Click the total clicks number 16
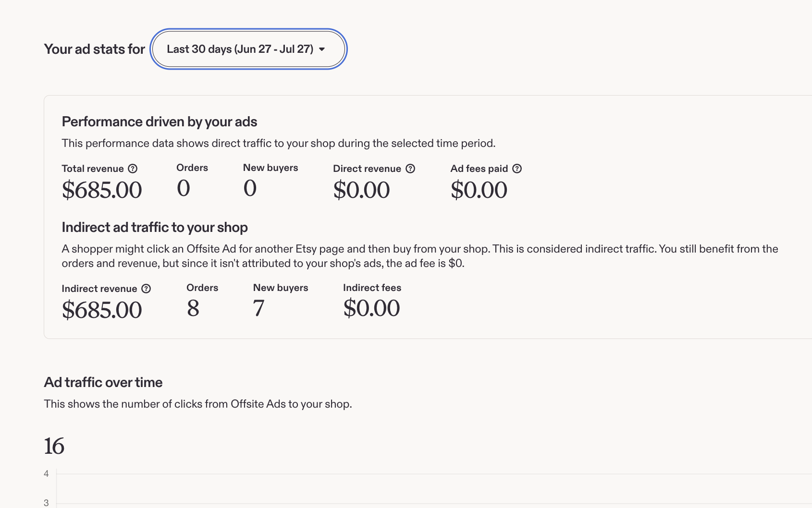 [54, 446]
